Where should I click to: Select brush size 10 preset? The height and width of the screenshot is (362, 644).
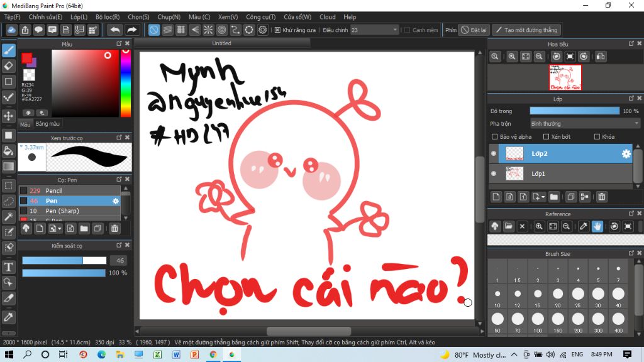tap(497, 297)
